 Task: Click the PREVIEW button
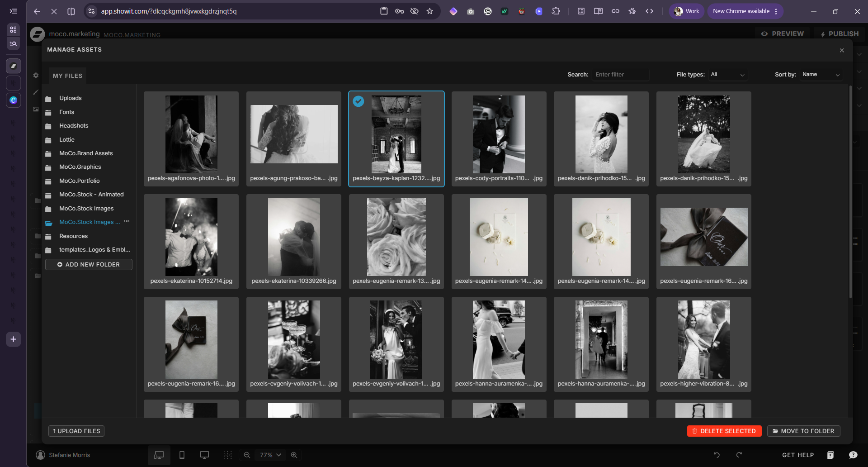point(783,34)
